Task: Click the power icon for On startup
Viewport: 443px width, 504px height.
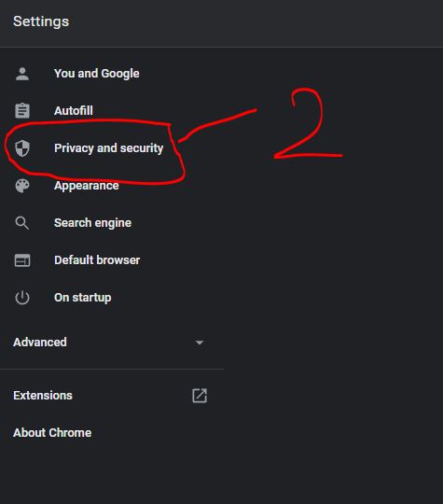Action: (x=22, y=298)
